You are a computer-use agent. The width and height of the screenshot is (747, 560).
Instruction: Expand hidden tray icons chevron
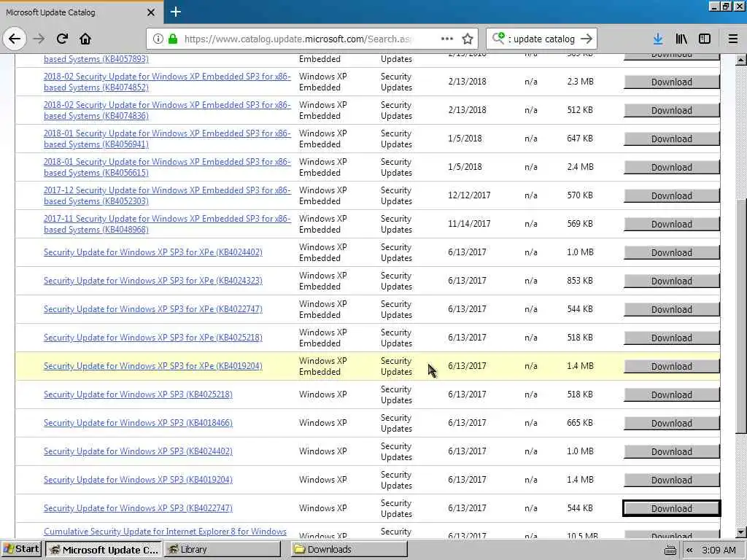[x=689, y=550]
